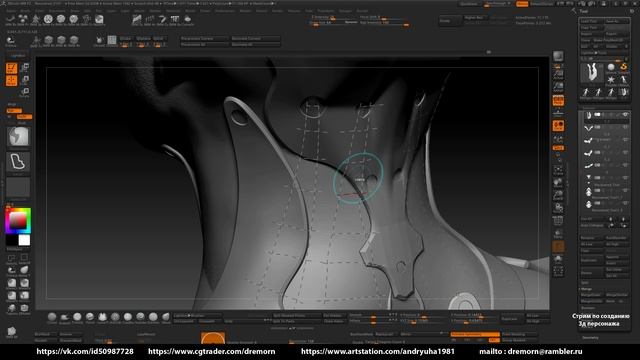Image resolution: width=640 pixels, height=360 pixels.
Task: Open the current brush thumbnail picker
Action: pos(18,136)
